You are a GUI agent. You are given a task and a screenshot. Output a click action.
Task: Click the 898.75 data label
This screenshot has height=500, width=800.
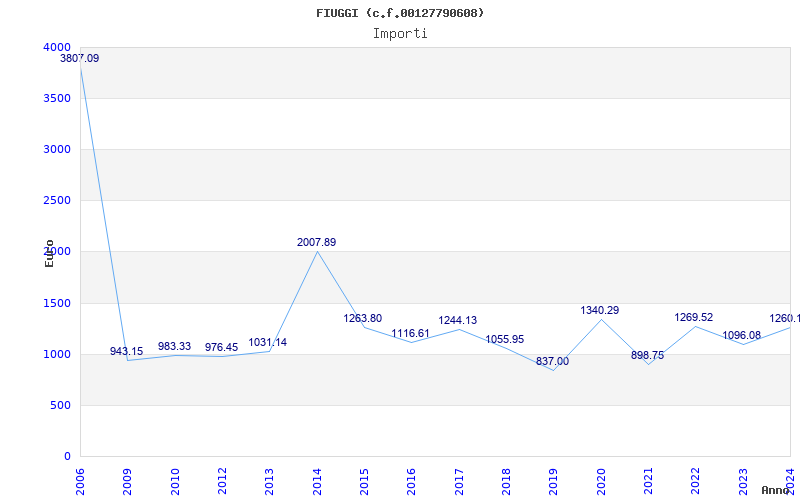click(x=647, y=355)
